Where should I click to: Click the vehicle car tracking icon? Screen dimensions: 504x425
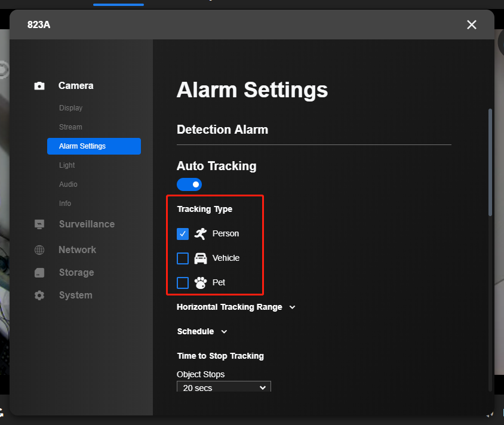pyautogui.click(x=201, y=258)
